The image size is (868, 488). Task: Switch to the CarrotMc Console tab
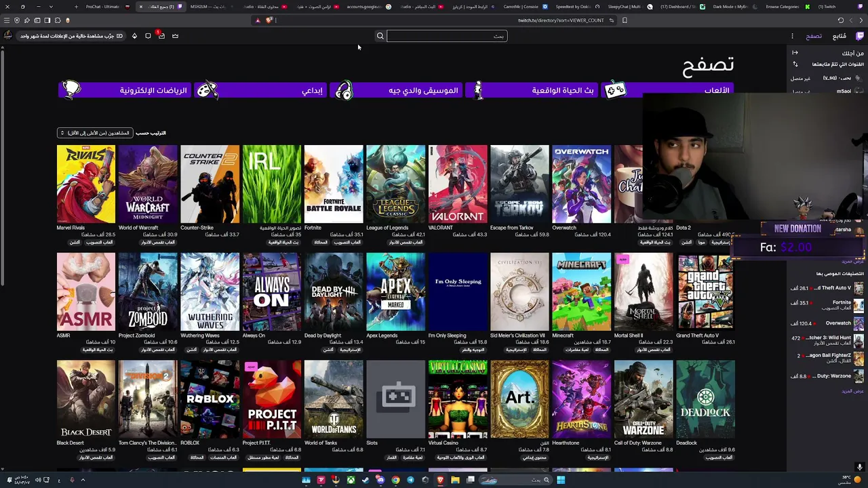point(526,7)
